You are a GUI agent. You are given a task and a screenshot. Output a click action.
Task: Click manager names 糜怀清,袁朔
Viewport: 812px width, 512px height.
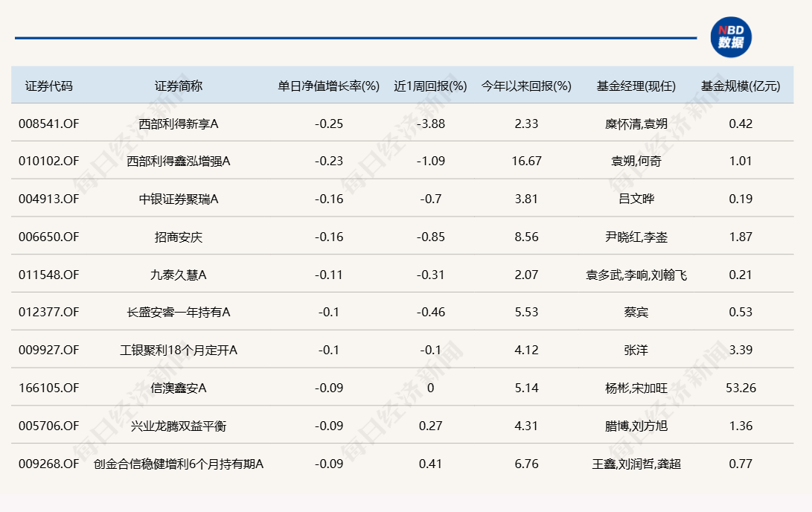click(636, 124)
